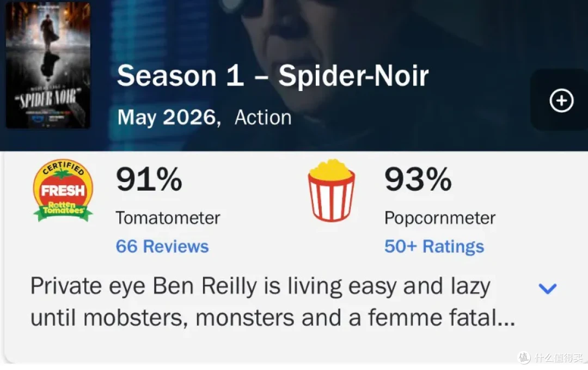
Task: Click the 93% Popcornmeter score
Action: point(418,179)
